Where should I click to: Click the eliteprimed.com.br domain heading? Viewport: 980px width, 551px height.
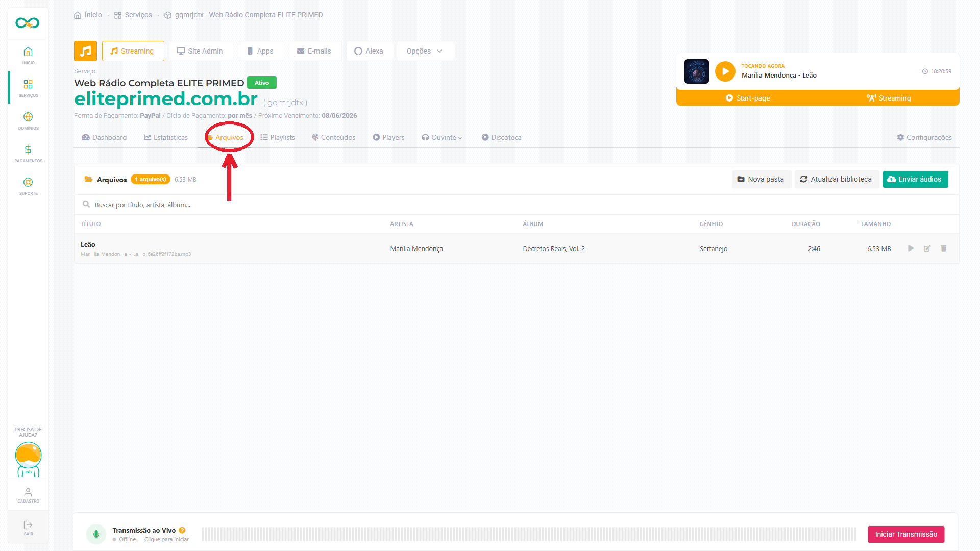pos(166,98)
